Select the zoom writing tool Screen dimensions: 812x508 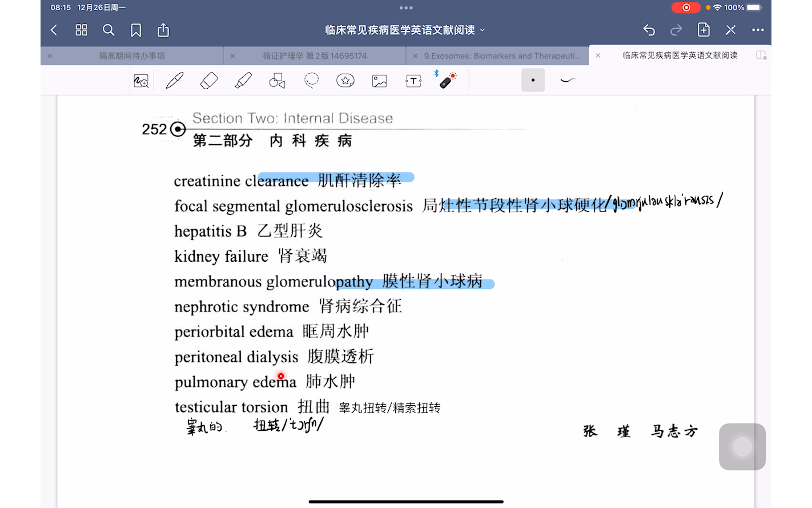pyautogui.click(x=141, y=81)
